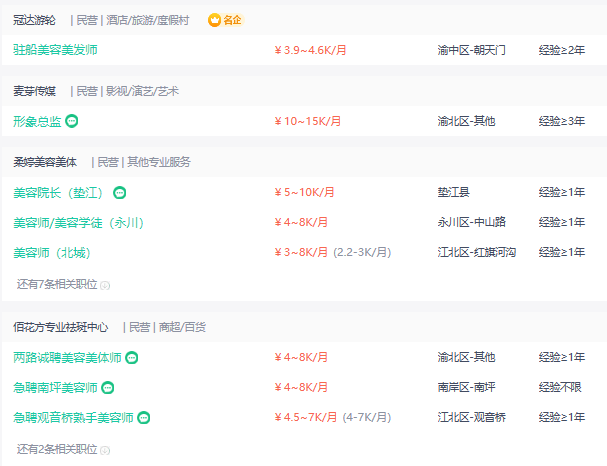View company 麦芽传媒

pyautogui.click(x=34, y=91)
